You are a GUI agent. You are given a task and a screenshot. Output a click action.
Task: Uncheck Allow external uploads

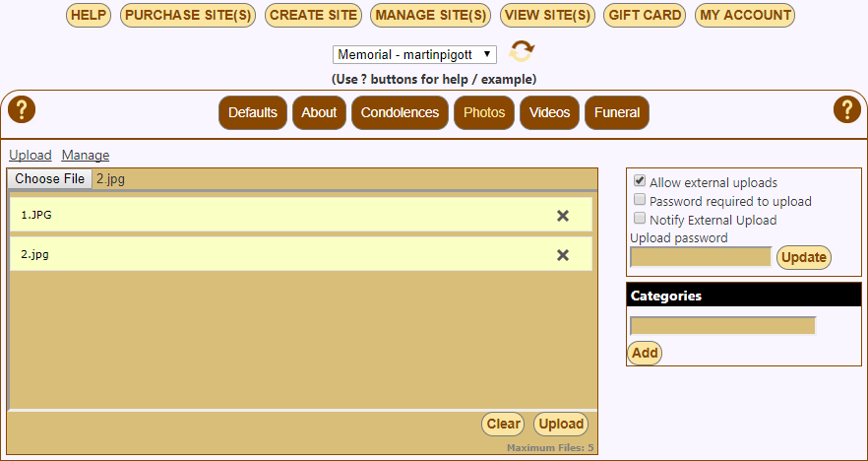pyautogui.click(x=640, y=182)
